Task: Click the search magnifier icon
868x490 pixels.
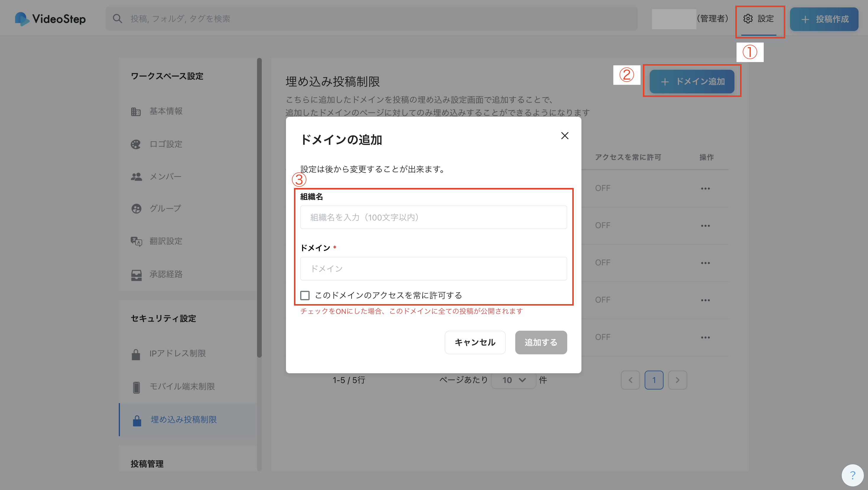Action: 117,19
